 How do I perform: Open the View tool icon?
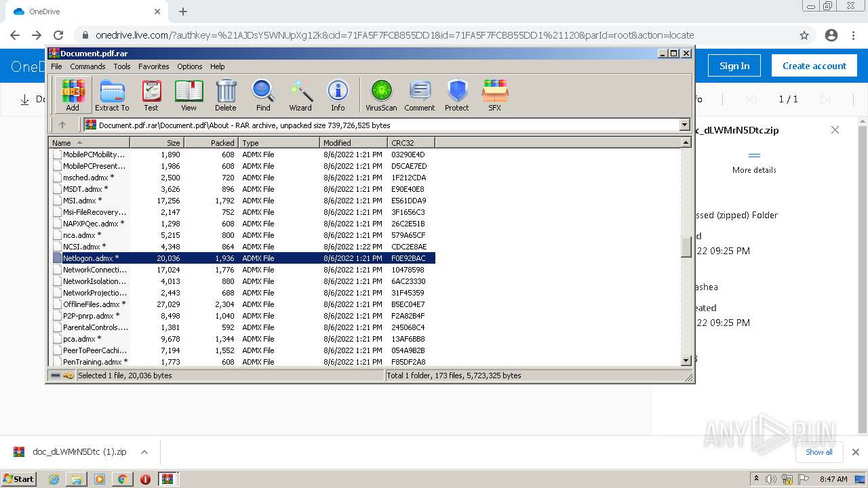[x=189, y=95]
